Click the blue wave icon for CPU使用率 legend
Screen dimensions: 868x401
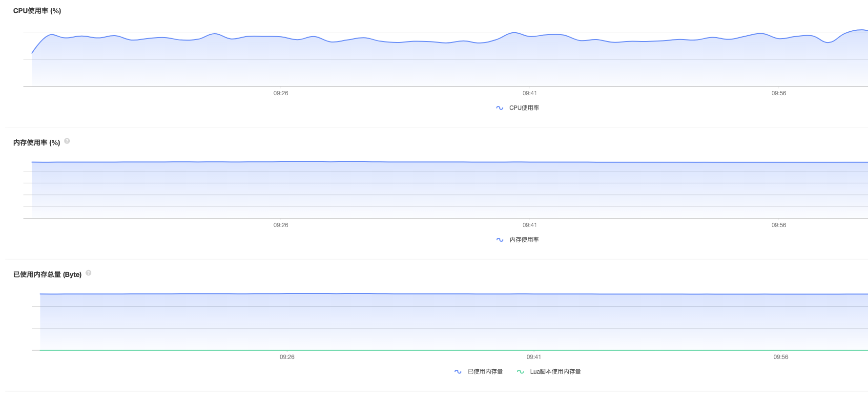499,108
